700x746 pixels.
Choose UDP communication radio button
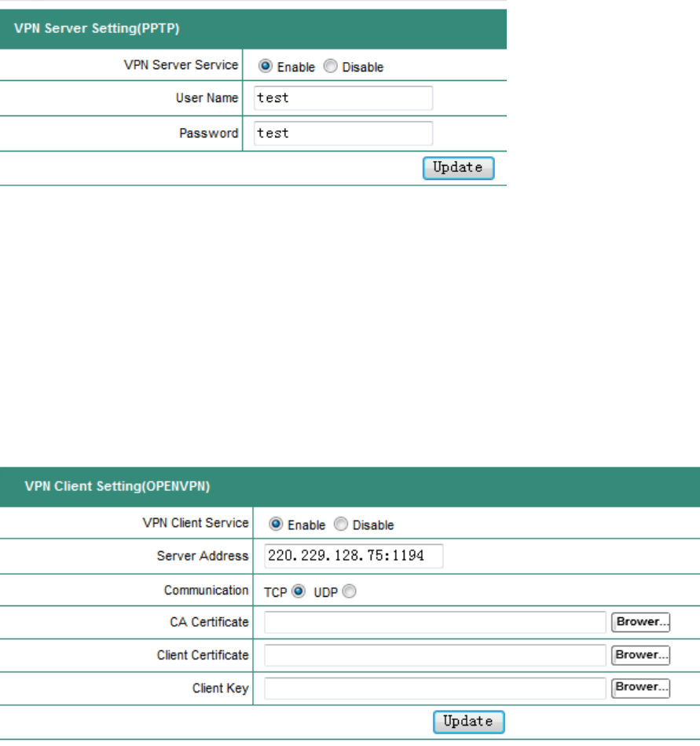(350, 591)
